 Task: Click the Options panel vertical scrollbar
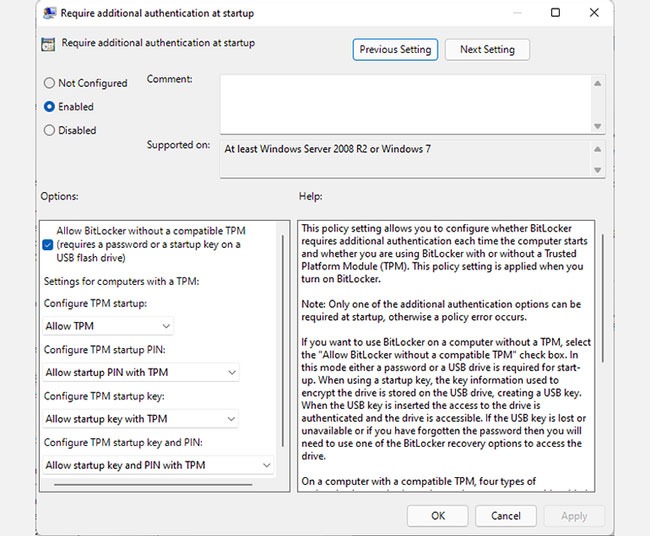[283, 341]
